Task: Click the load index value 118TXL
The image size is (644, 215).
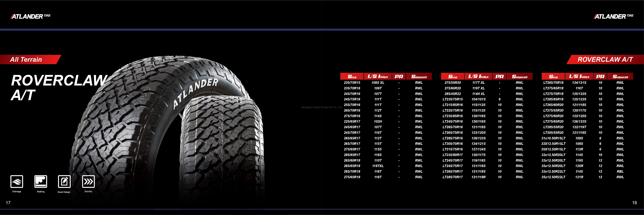Action: 378,166
